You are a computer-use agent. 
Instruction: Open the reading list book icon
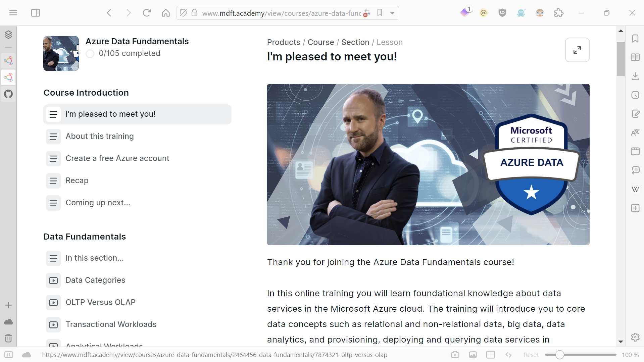tap(635, 57)
